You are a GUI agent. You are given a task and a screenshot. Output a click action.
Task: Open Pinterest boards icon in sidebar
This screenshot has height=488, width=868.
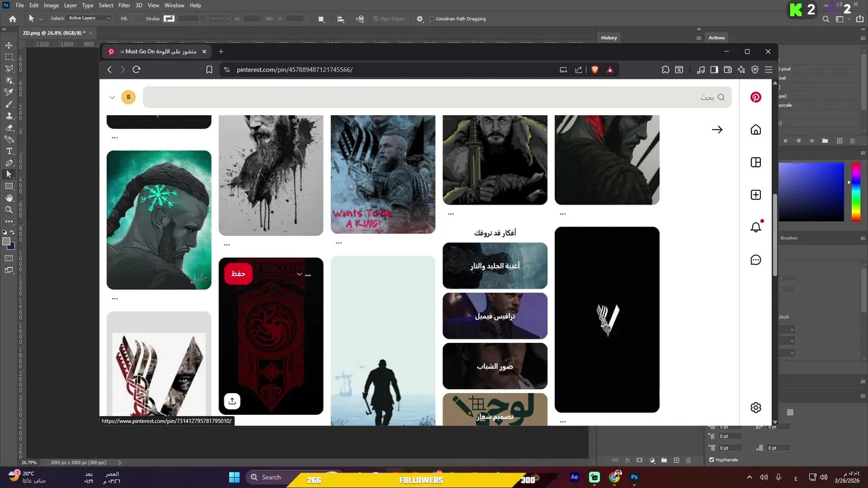[755, 162]
